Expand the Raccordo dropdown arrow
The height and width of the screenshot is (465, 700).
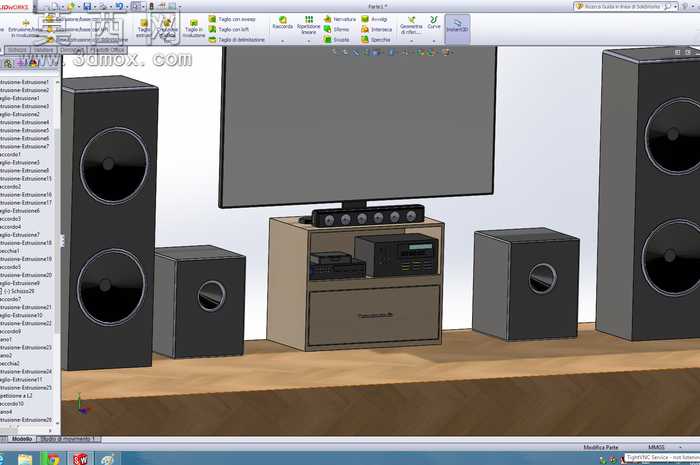click(x=283, y=41)
